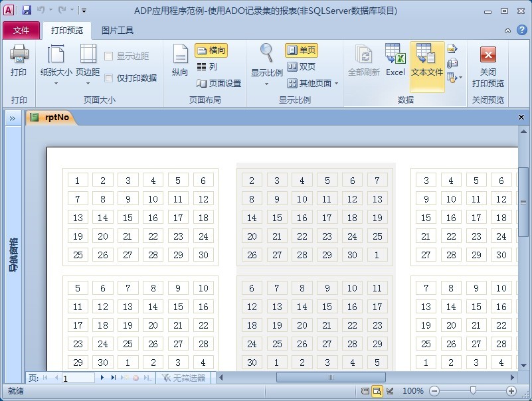Export the report to text file (文本文件)

tap(427, 66)
